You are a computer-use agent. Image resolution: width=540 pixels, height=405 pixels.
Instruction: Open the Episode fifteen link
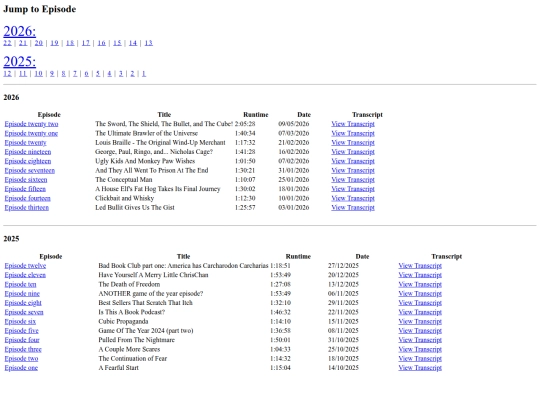pos(25,189)
